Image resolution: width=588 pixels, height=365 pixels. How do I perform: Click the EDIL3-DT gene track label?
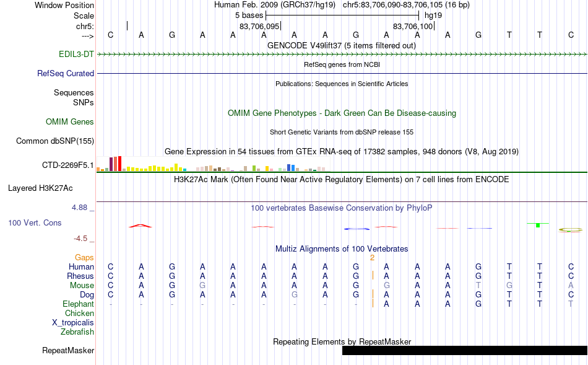76,54
